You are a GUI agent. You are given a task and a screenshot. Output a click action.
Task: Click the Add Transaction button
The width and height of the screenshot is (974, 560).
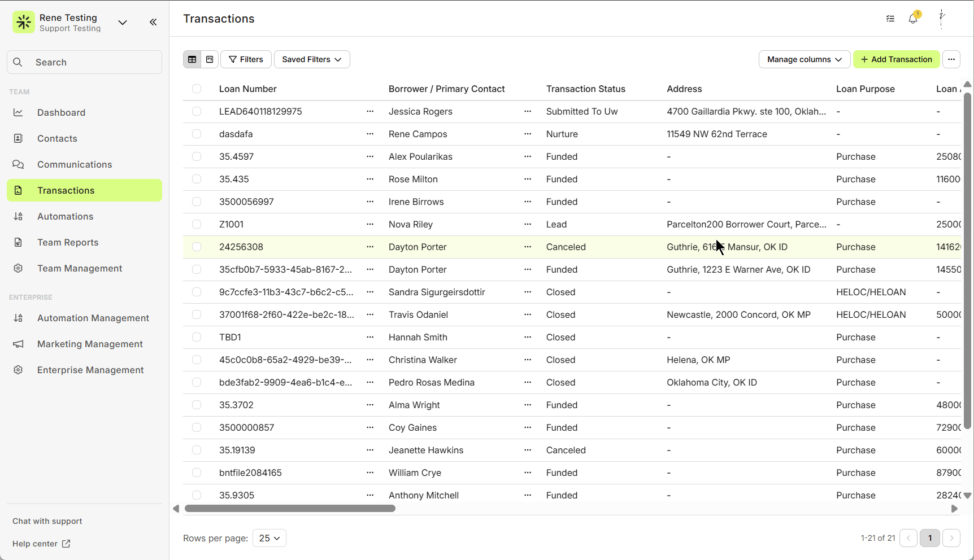coord(896,59)
